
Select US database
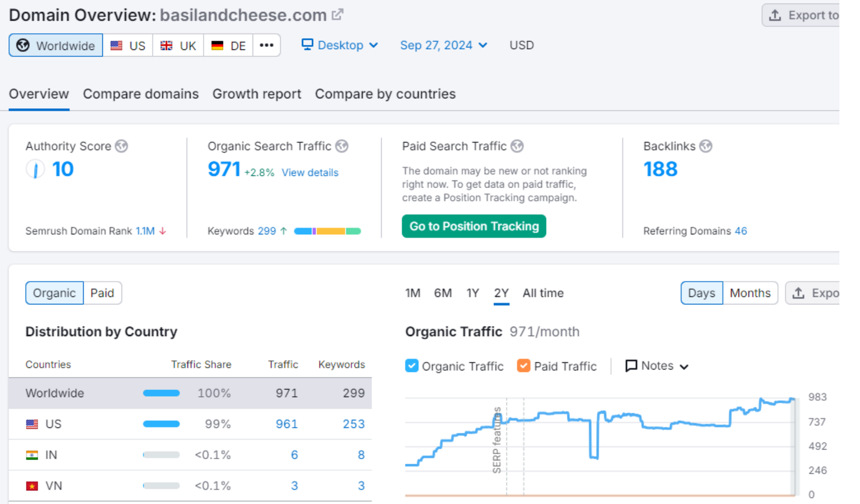coord(128,45)
